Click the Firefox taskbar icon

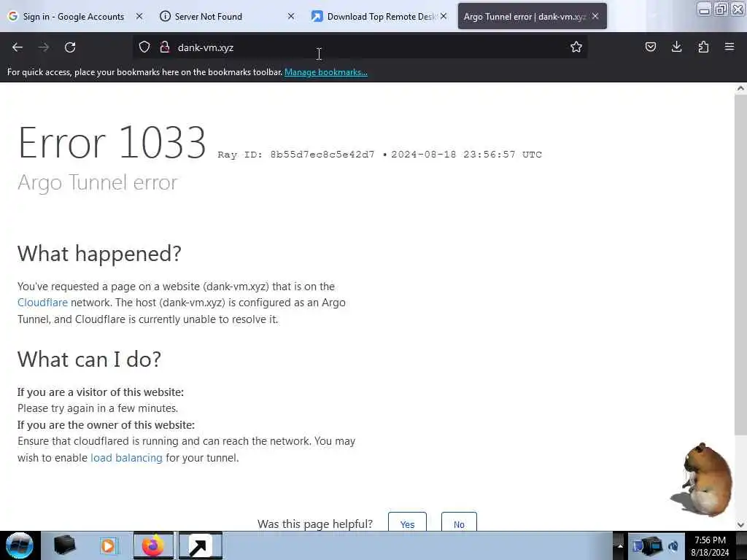coord(153,545)
